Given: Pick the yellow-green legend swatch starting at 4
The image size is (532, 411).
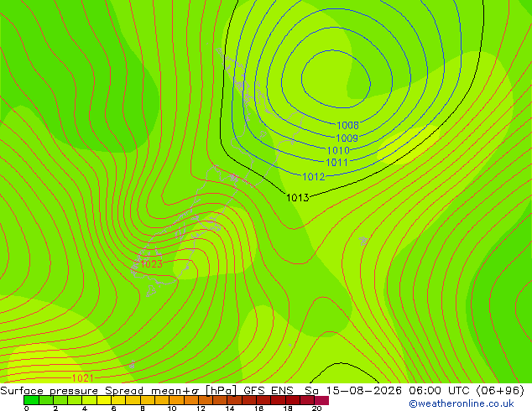Looking at the screenshot, I should coord(89,400).
